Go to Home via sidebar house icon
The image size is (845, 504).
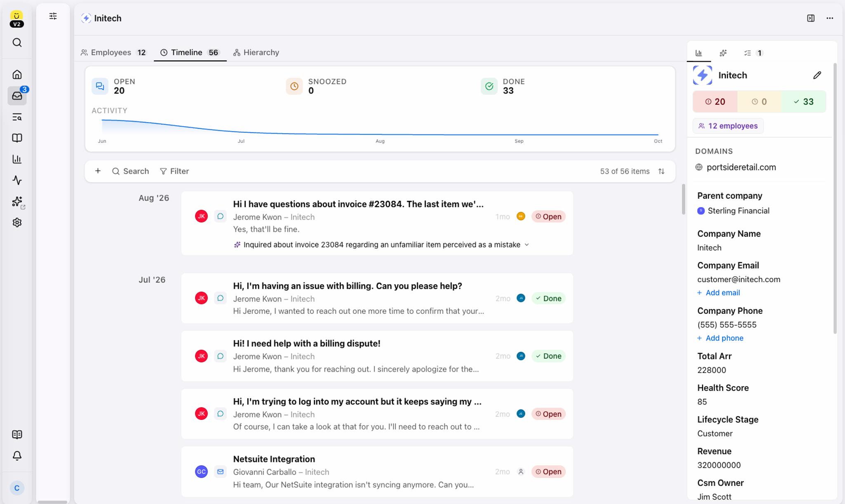tap(17, 75)
